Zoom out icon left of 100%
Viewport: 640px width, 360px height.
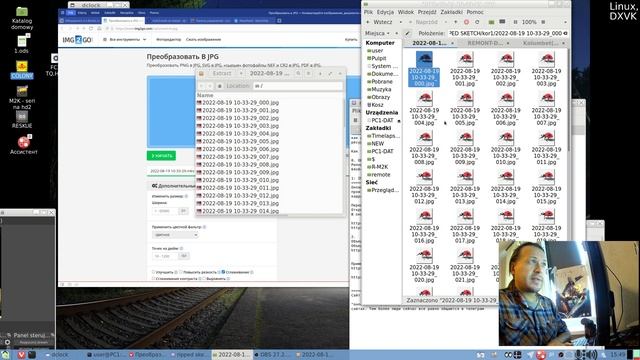(x=516, y=22)
